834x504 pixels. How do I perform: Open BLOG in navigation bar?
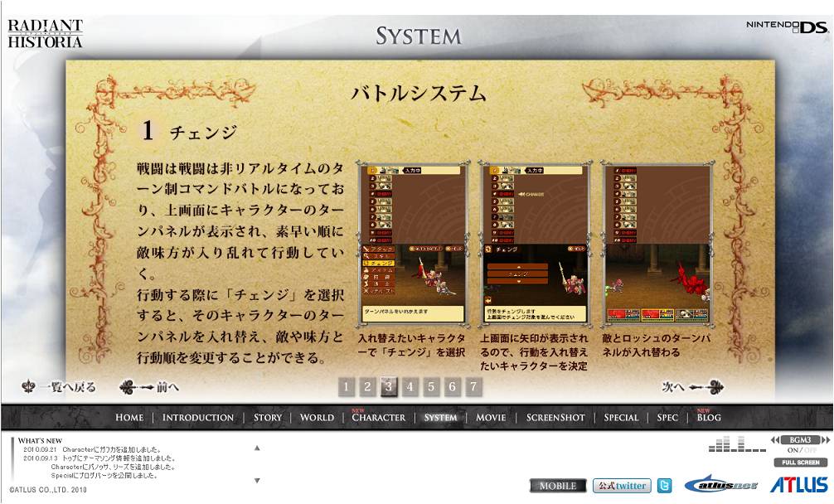[709, 417]
